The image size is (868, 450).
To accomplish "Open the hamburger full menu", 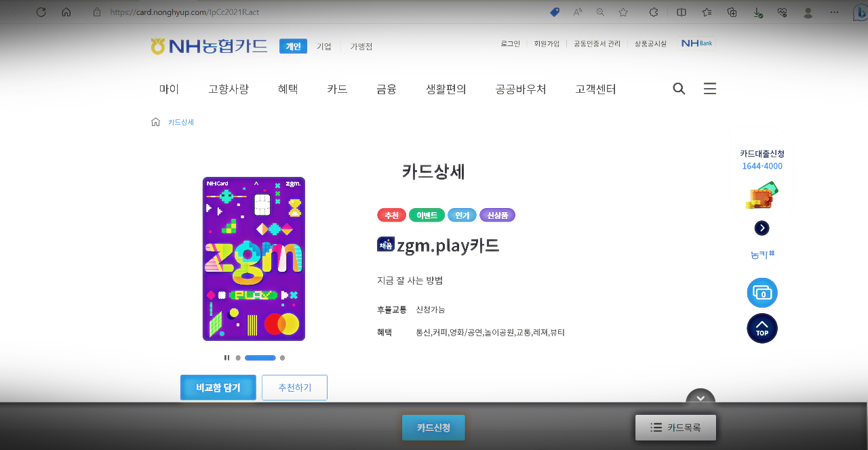I will (x=709, y=88).
